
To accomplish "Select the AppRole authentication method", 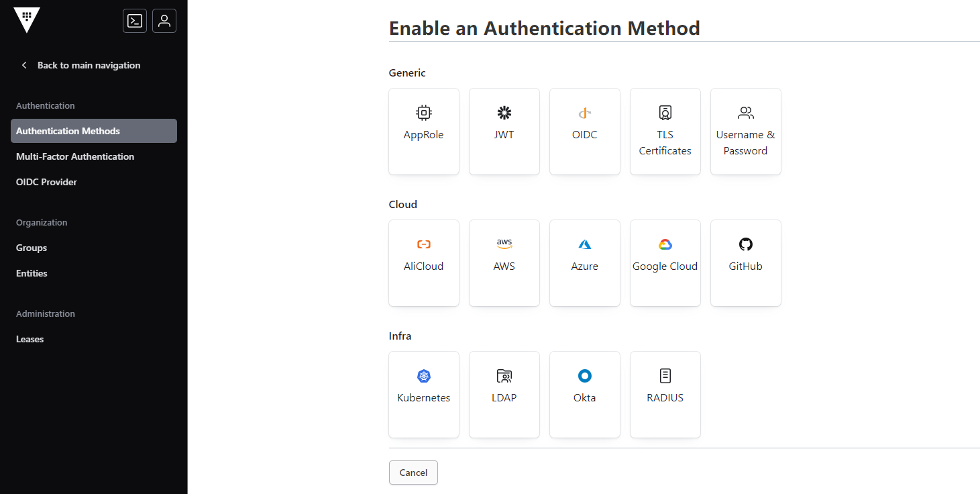I will pos(424,132).
